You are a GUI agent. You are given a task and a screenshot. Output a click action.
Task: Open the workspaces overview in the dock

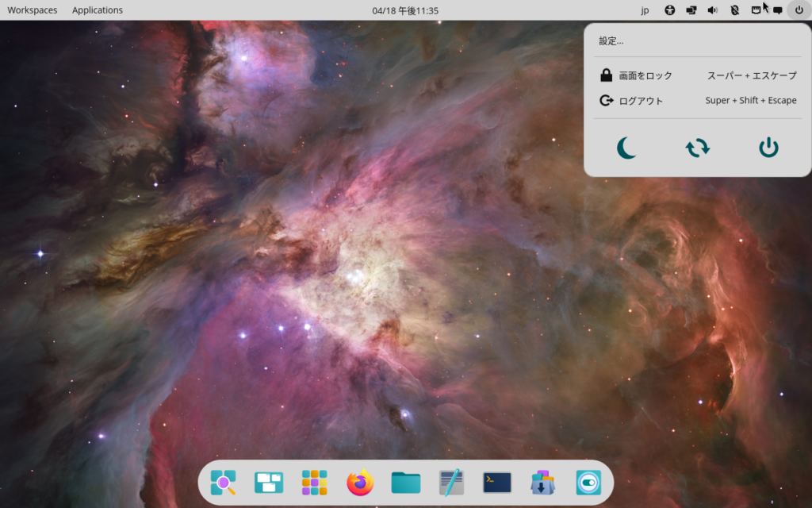pyautogui.click(x=269, y=482)
